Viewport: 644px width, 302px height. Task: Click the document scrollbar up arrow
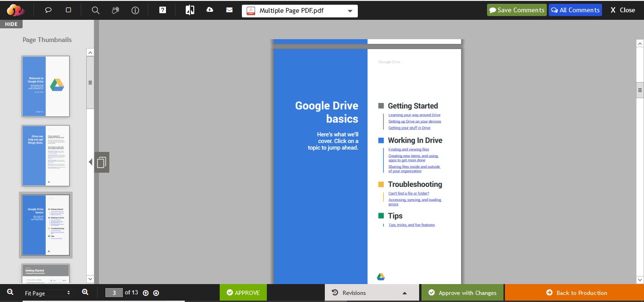[640, 43]
